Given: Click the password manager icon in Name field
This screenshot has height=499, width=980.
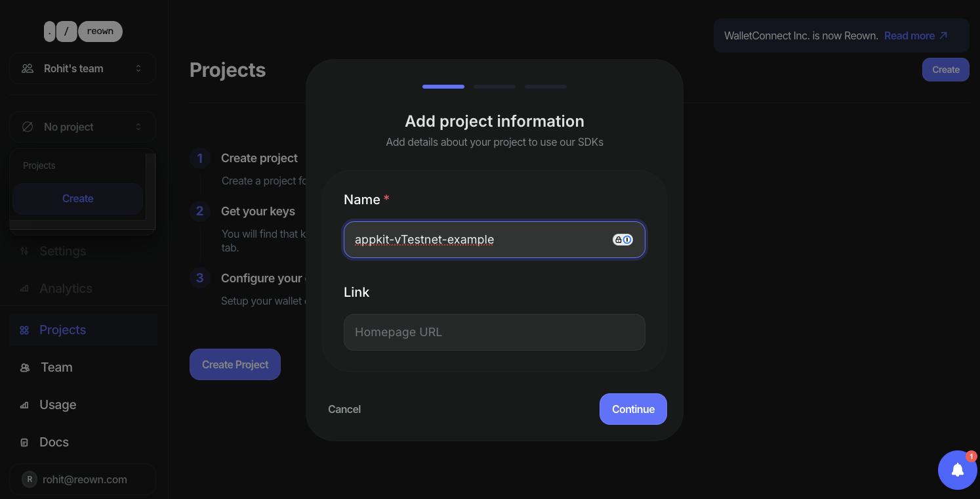Looking at the screenshot, I should (623, 240).
